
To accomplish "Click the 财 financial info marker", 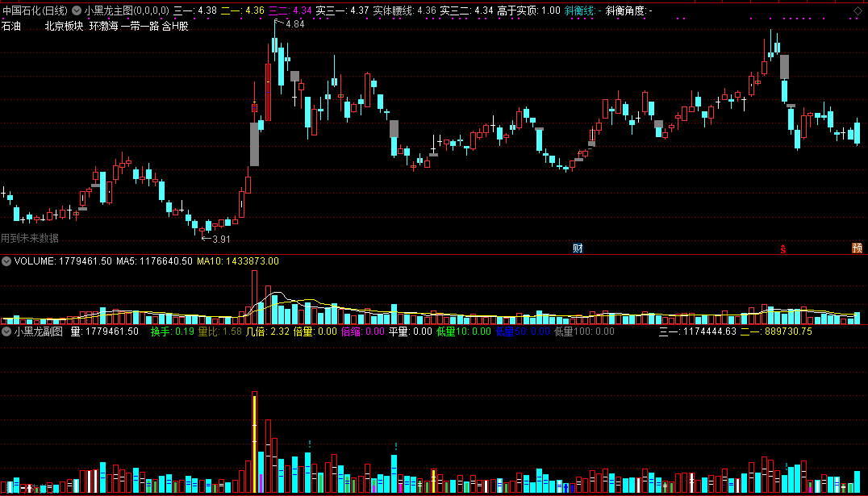I will coord(578,248).
